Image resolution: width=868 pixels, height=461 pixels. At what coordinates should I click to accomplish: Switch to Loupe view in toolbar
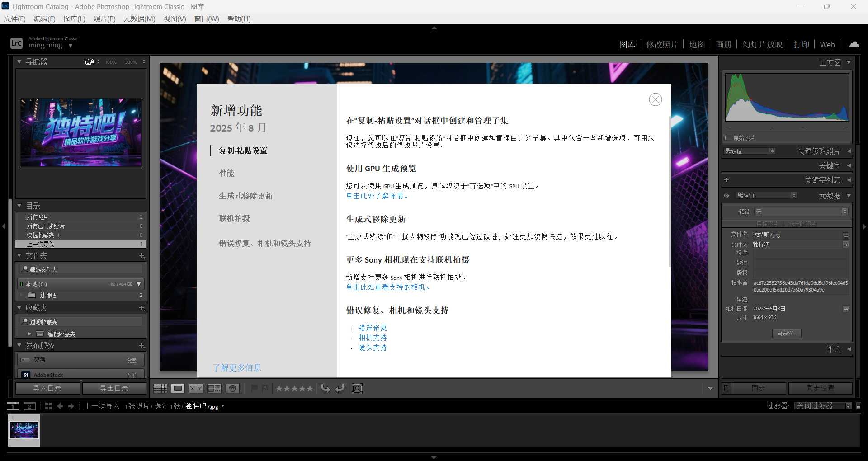tap(178, 388)
